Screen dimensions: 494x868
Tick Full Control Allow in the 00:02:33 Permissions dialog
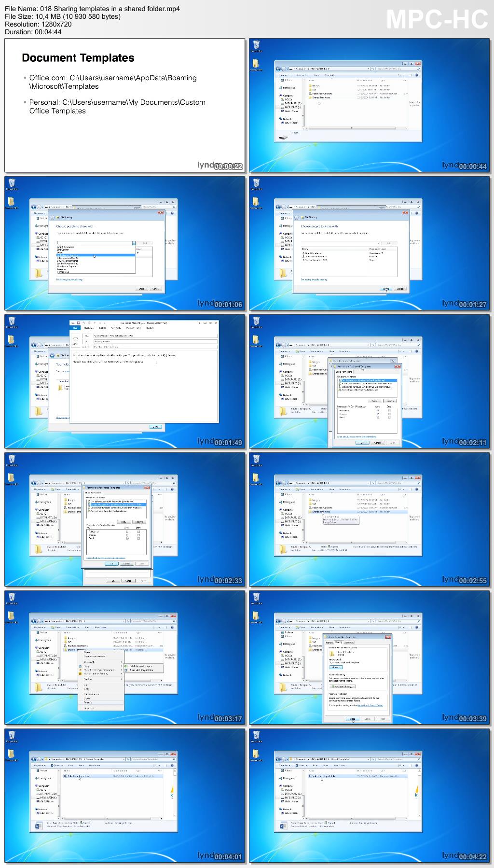tap(127, 532)
